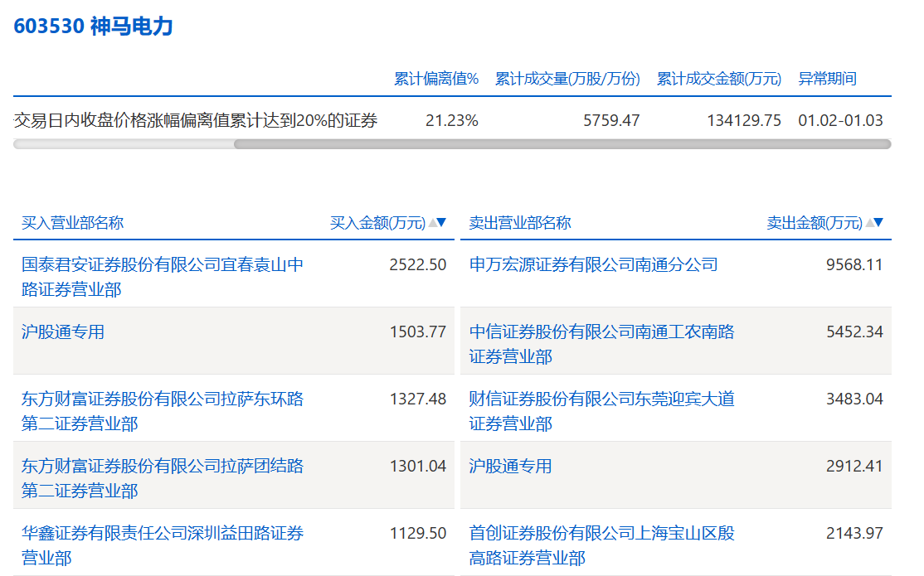924x576 pixels.
Task: Select buy amount 1301.04
Action: [x=418, y=466]
